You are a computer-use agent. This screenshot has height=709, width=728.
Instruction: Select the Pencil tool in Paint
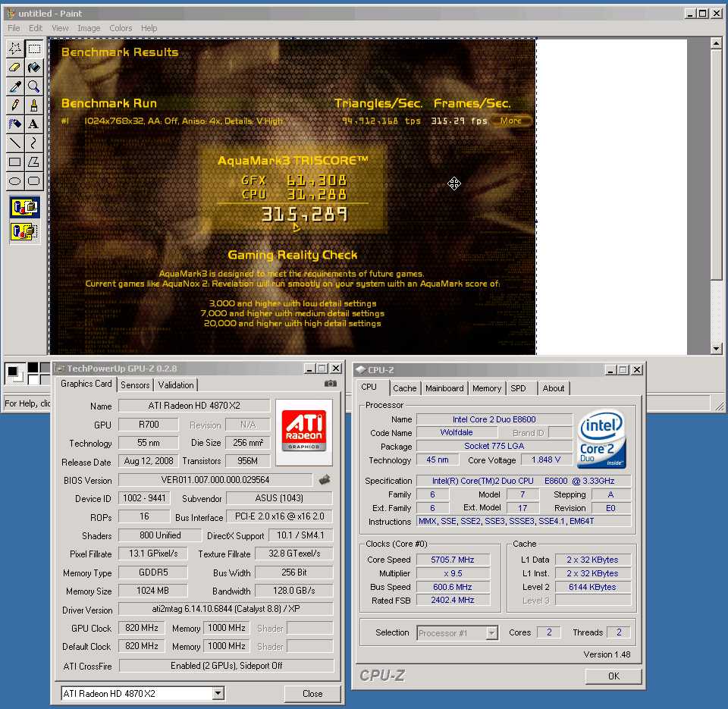click(x=15, y=105)
